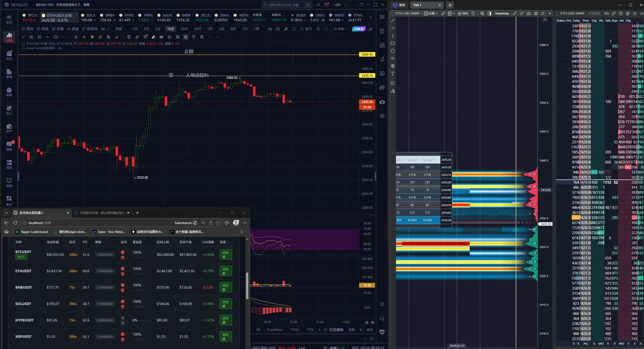The height and width of the screenshot is (349, 644).
Task: Toggle the lock drawings icon in chart toolbar
Action: 169,37
